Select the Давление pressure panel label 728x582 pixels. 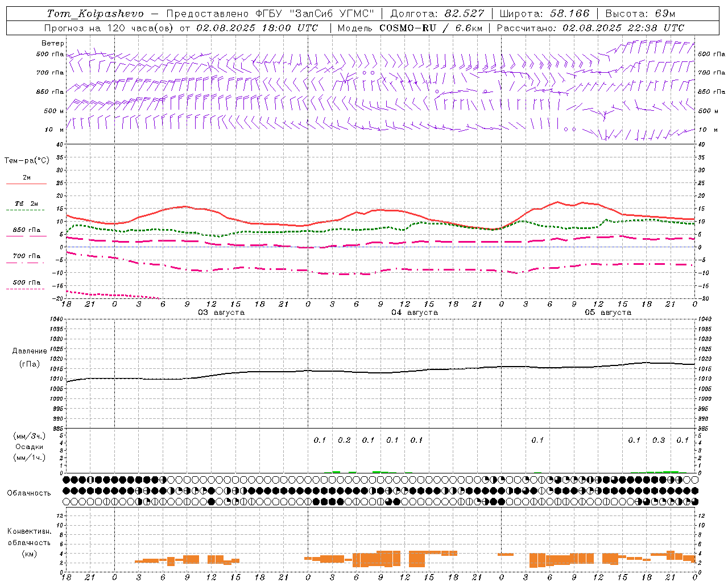pyautogui.click(x=30, y=351)
